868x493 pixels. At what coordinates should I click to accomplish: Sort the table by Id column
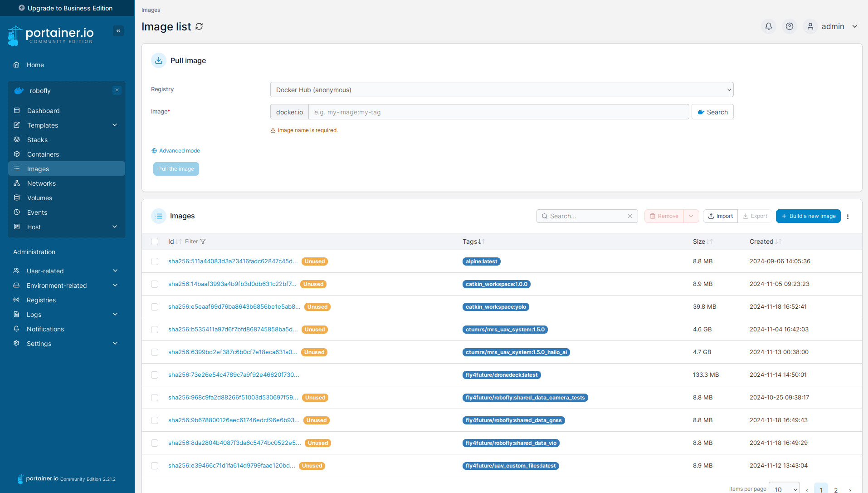pos(175,242)
